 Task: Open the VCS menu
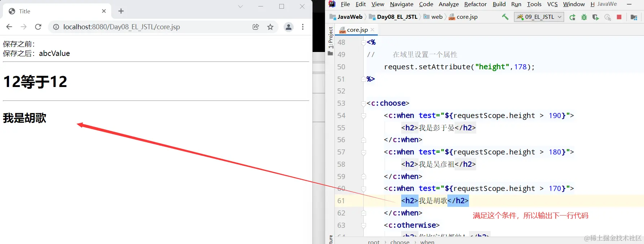(552, 4)
